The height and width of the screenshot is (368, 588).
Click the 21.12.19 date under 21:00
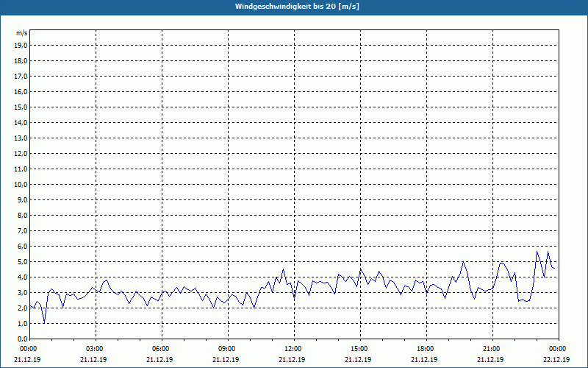pos(490,359)
